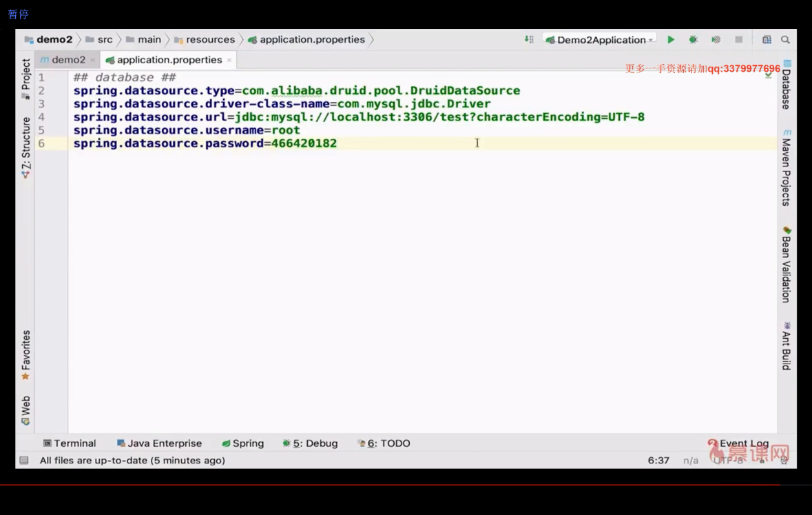The width and height of the screenshot is (812, 515).
Task: Open the Structure tool window
Action: click(25, 148)
